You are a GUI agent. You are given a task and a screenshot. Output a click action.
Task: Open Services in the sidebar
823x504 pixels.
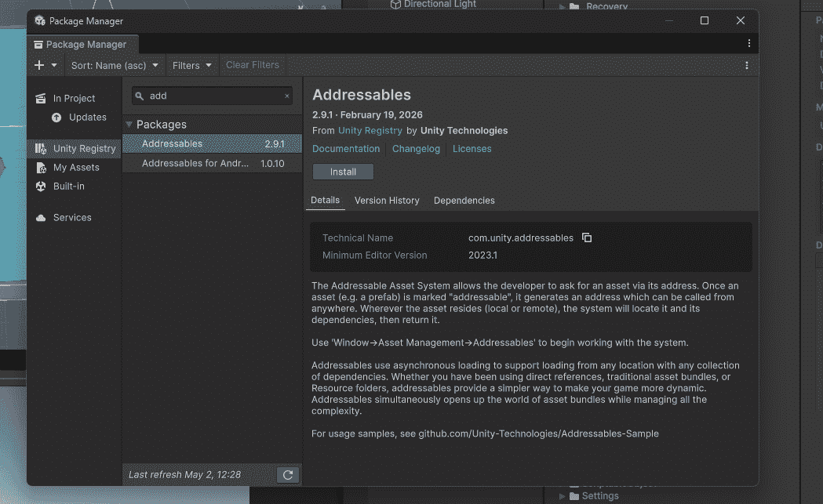pos(72,217)
